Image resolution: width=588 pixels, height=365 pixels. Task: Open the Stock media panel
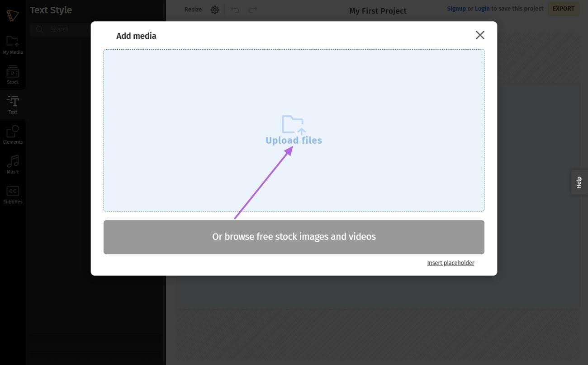pos(13,75)
